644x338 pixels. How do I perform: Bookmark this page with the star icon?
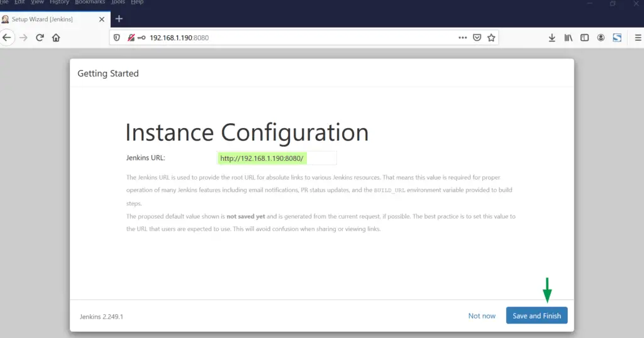tap(491, 38)
